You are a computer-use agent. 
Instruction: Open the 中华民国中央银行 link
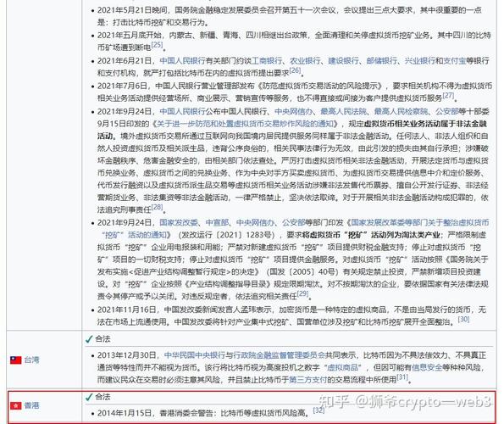click(195, 355)
